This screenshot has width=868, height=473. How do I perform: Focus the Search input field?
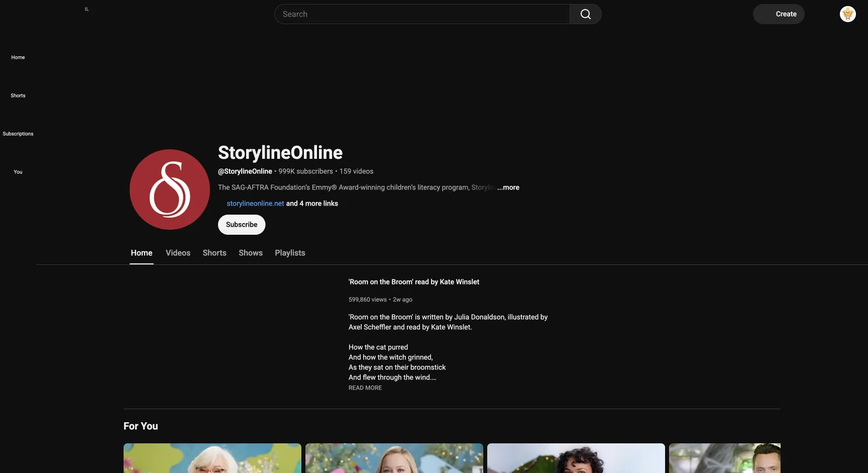click(422, 14)
